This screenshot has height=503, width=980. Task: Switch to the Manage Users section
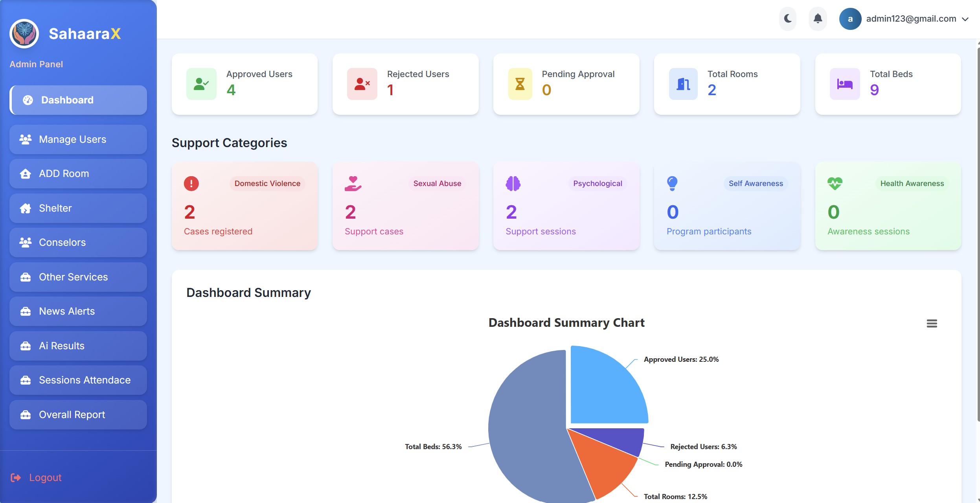click(x=78, y=139)
